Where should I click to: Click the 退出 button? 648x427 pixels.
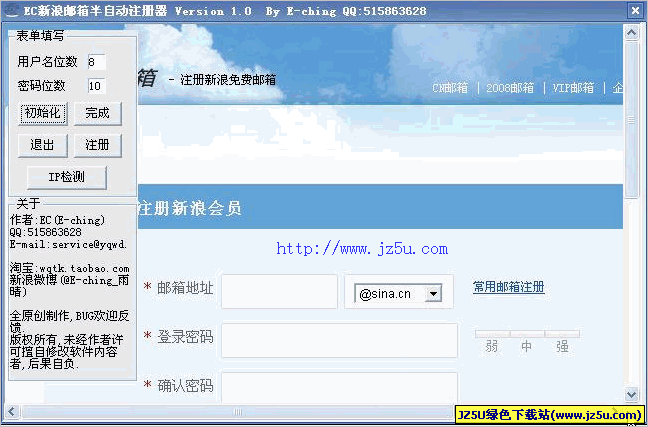(x=43, y=145)
